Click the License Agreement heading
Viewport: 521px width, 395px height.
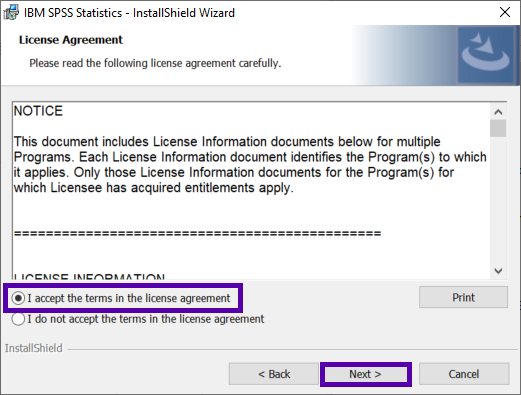pos(71,40)
